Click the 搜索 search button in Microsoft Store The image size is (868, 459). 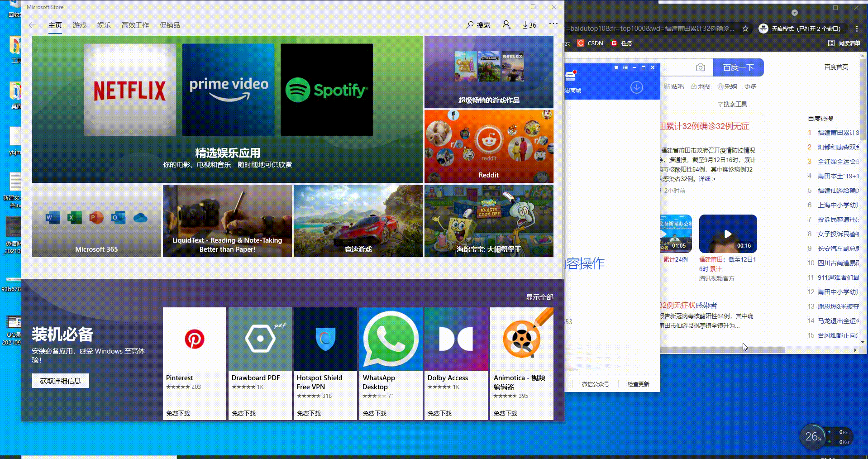(x=478, y=25)
